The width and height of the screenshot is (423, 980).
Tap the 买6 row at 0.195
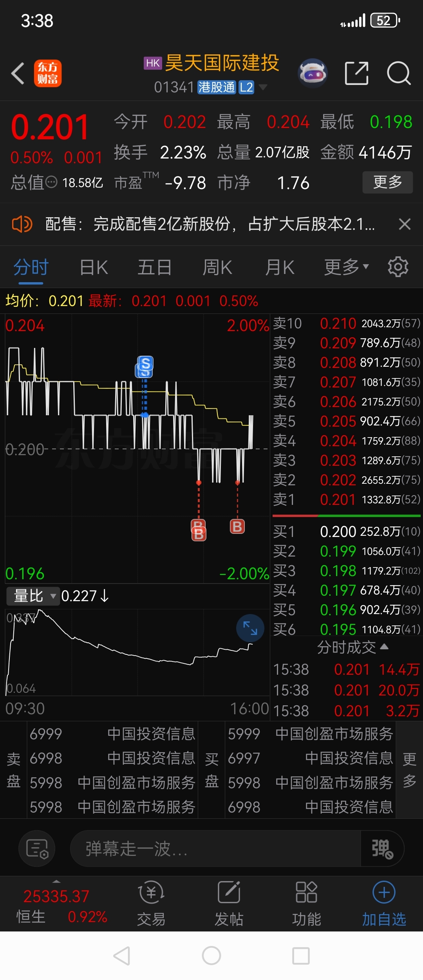[347, 629]
